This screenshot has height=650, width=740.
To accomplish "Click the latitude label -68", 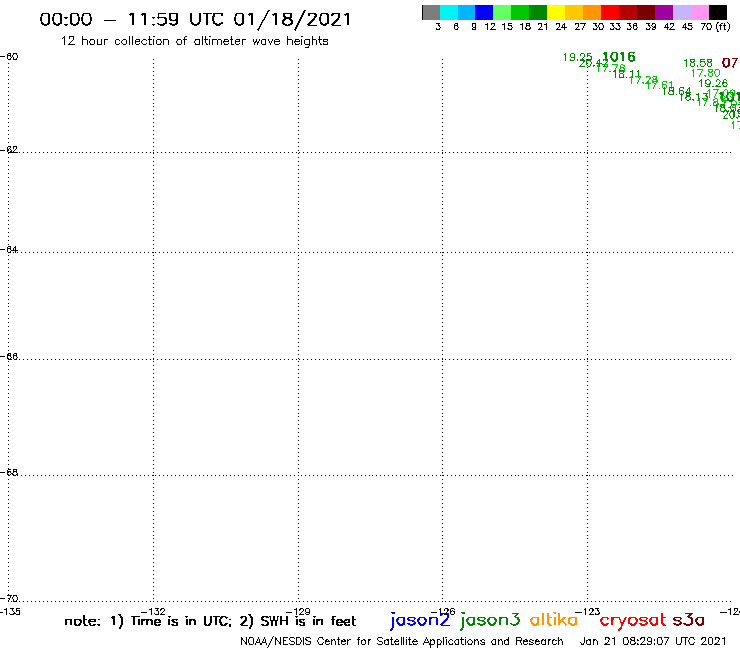I will pyautogui.click(x=9, y=473).
